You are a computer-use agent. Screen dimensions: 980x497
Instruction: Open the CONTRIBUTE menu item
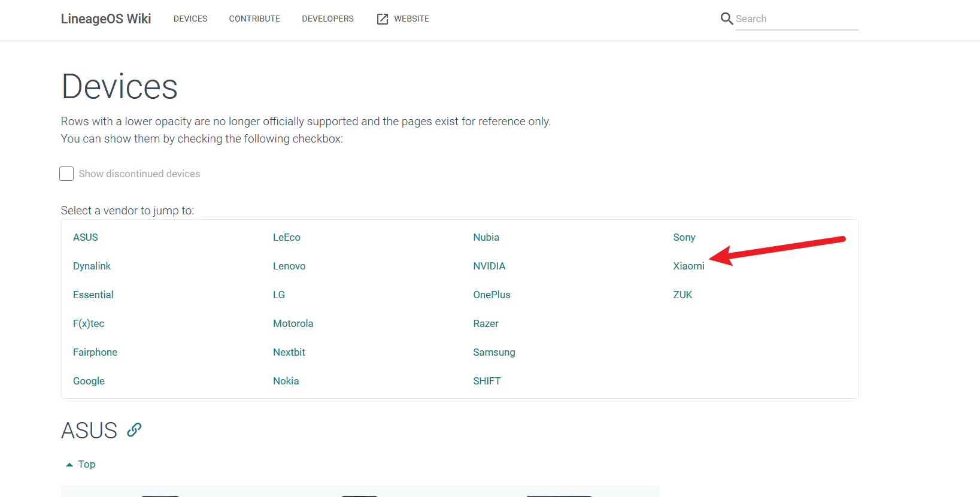tap(254, 19)
